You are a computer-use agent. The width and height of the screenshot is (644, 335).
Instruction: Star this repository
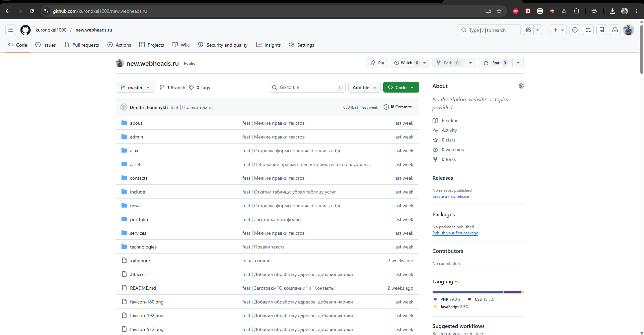496,63
